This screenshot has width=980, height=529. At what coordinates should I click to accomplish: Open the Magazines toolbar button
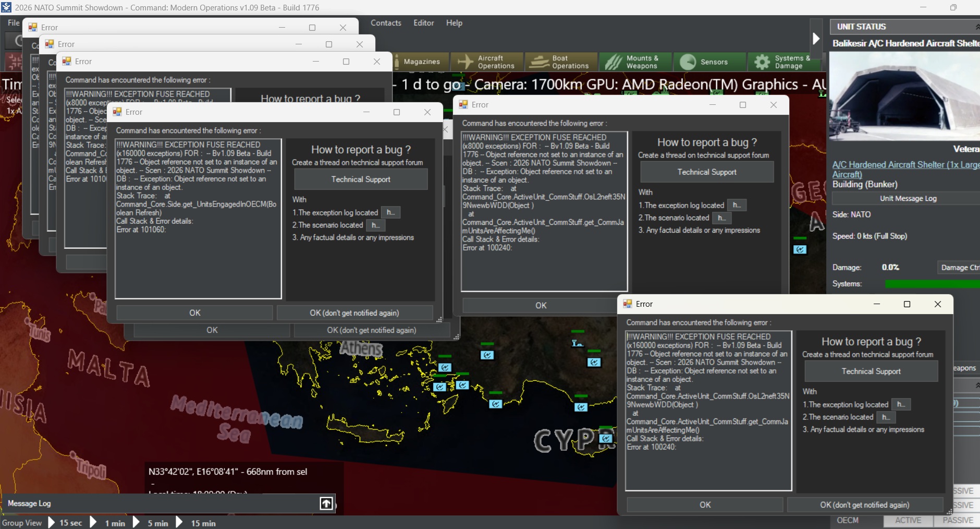421,62
